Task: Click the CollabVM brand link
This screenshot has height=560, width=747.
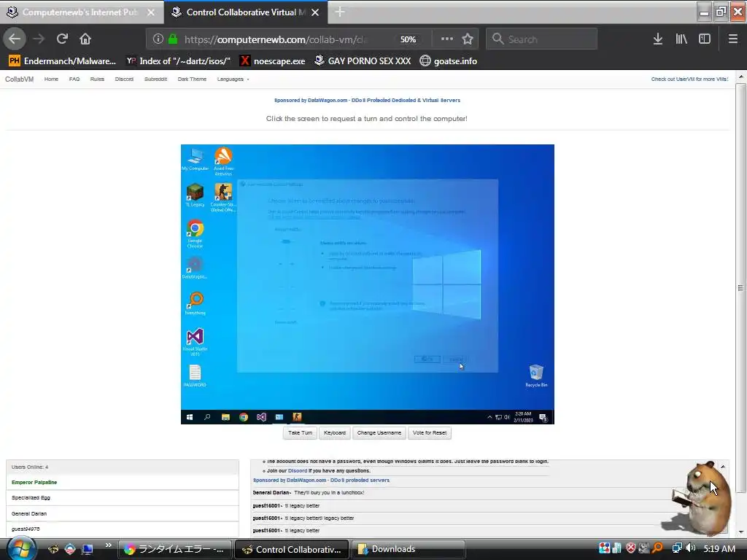Action: point(19,79)
